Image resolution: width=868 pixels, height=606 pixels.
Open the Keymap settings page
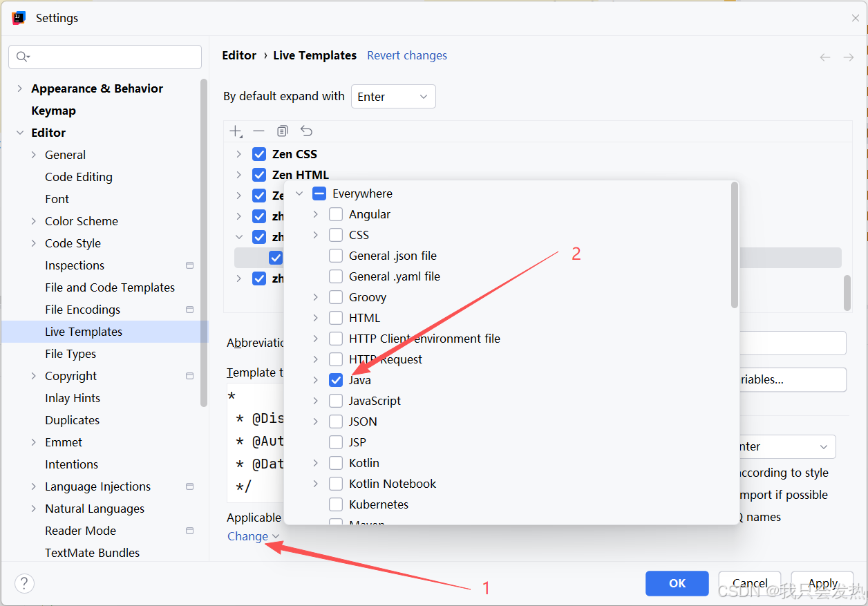click(x=53, y=111)
